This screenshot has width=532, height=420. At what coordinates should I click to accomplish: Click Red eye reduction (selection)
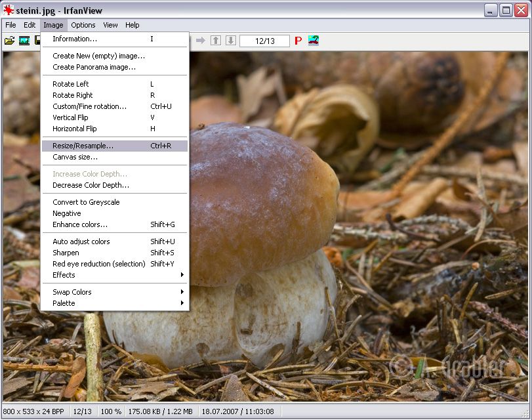[98, 264]
